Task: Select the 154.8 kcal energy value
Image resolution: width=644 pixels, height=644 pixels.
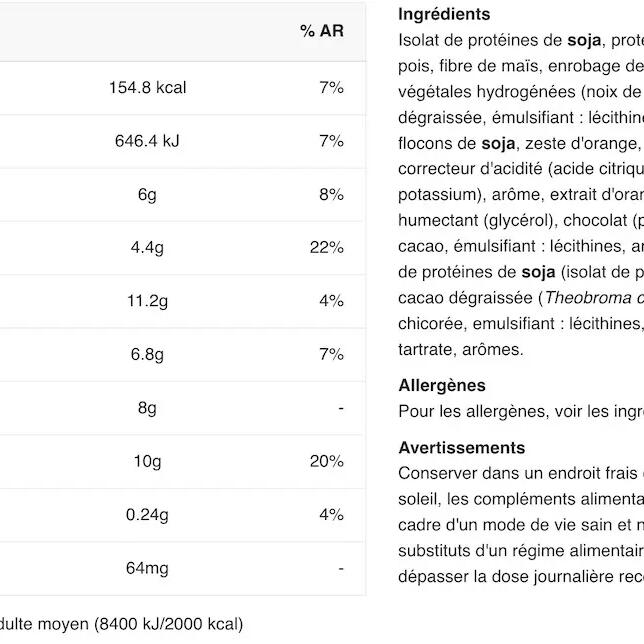Action: tap(147, 88)
